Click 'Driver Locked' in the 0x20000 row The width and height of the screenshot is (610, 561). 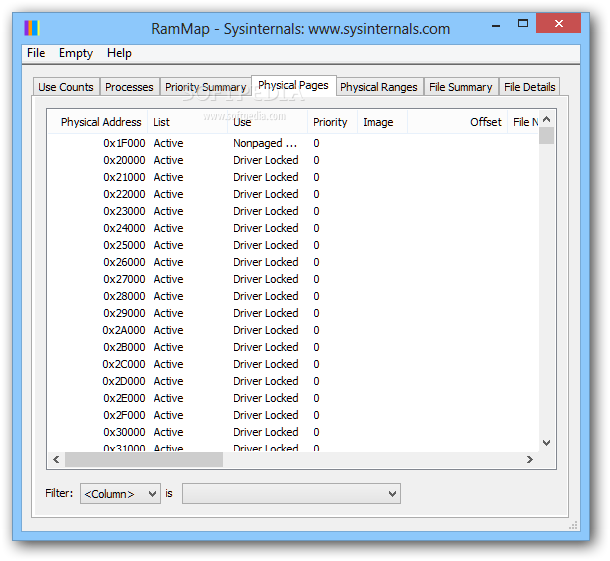266,160
